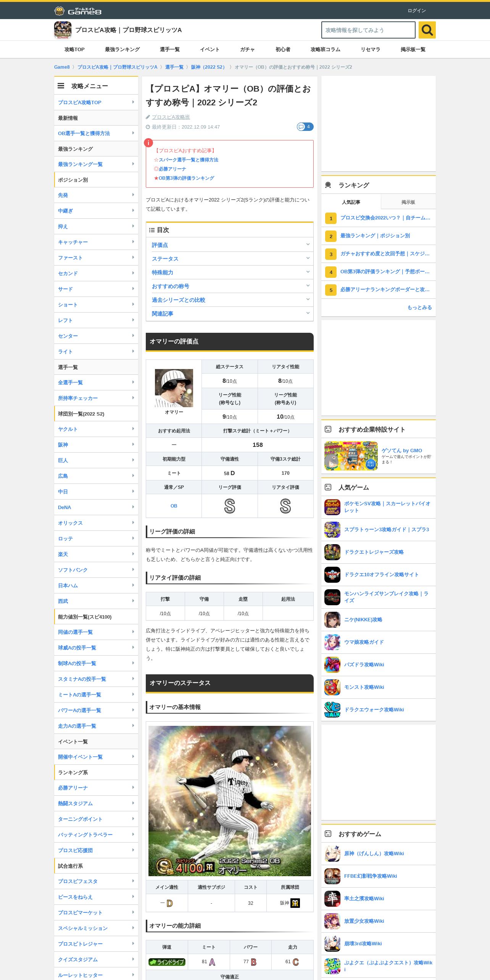
Task: Click the 崩壊3rd攻略Wiki game icon
Action: click(332, 944)
